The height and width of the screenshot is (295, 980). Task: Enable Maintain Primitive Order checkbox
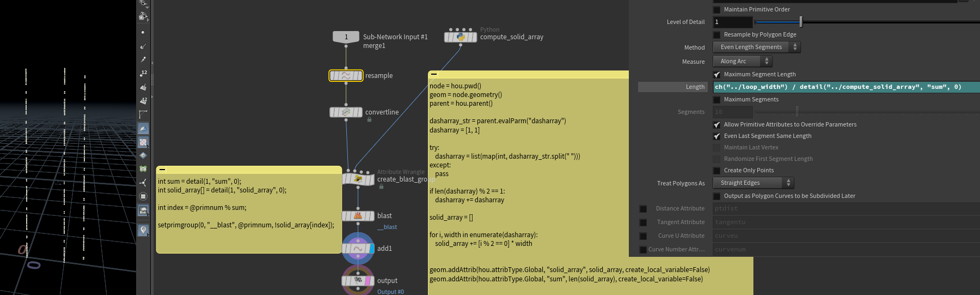(717, 10)
